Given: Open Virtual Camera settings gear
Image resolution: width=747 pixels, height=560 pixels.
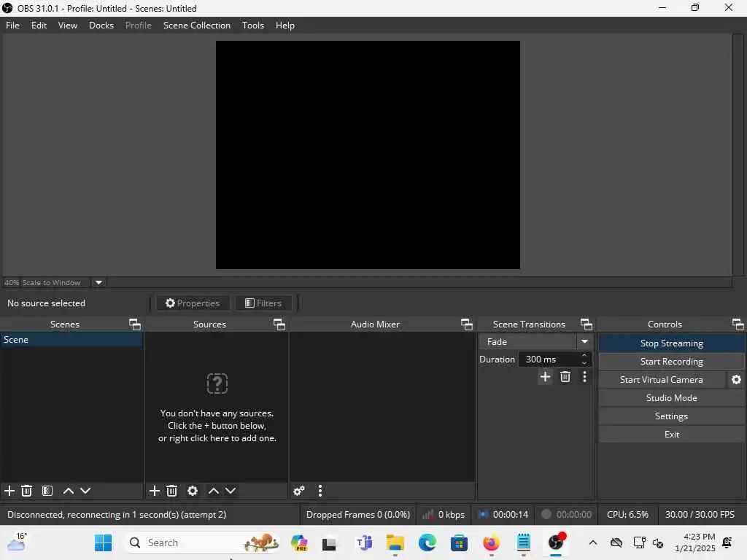Looking at the screenshot, I should [x=736, y=379].
